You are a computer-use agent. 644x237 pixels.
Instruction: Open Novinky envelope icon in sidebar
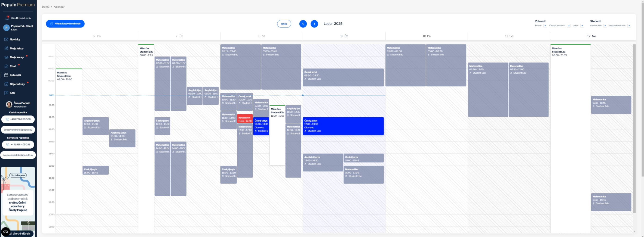[6, 39]
